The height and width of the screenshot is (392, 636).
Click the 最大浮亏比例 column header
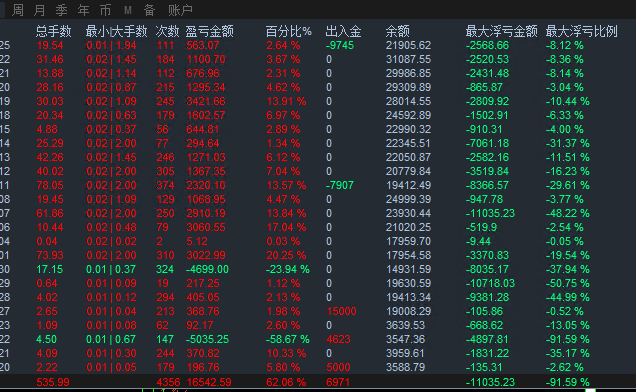pyautogui.click(x=581, y=31)
